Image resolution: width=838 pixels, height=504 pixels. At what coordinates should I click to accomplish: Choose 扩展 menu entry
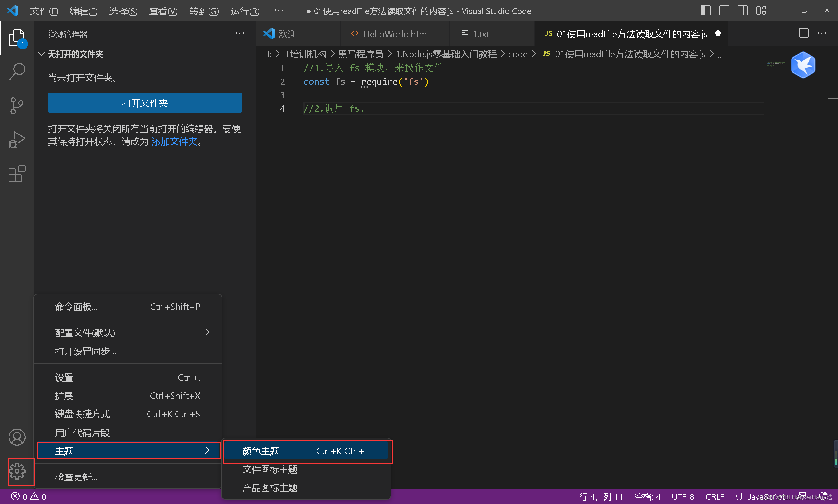click(x=128, y=396)
